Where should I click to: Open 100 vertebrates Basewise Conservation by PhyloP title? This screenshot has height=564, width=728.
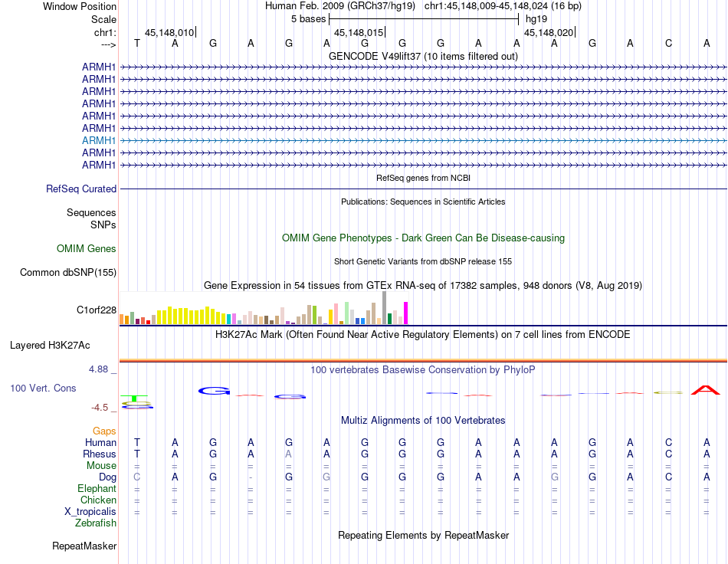(x=423, y=370)
